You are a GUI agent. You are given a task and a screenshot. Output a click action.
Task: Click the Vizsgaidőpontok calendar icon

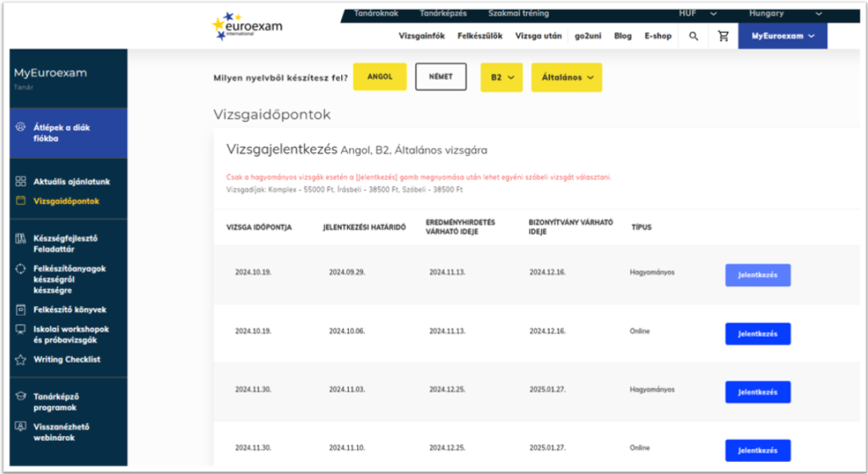21,200
